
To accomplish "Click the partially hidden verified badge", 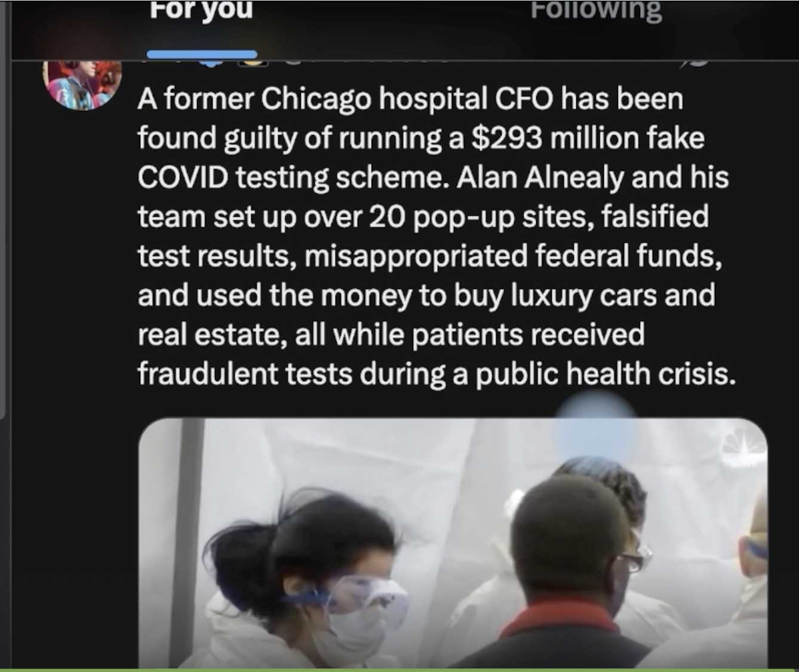I will tap(215, 62).
